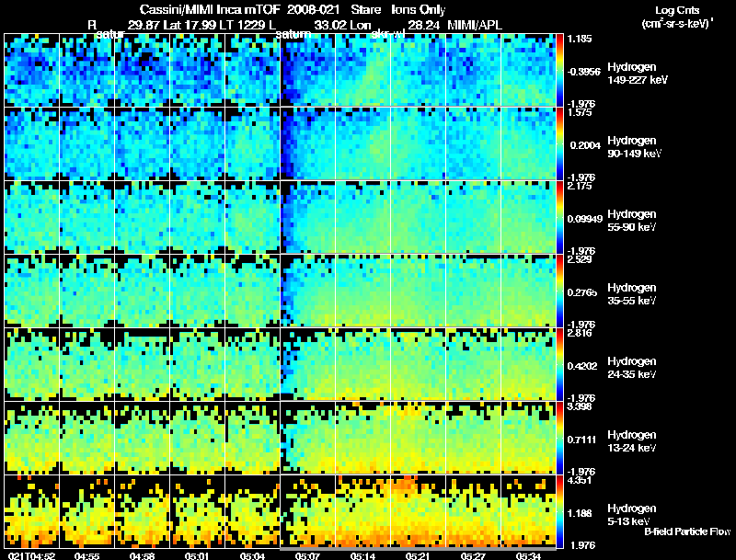Click the time axis label '05:04'
Image resolution: width=736 pixels, height=560 pixels.
[x=252, y=555]
